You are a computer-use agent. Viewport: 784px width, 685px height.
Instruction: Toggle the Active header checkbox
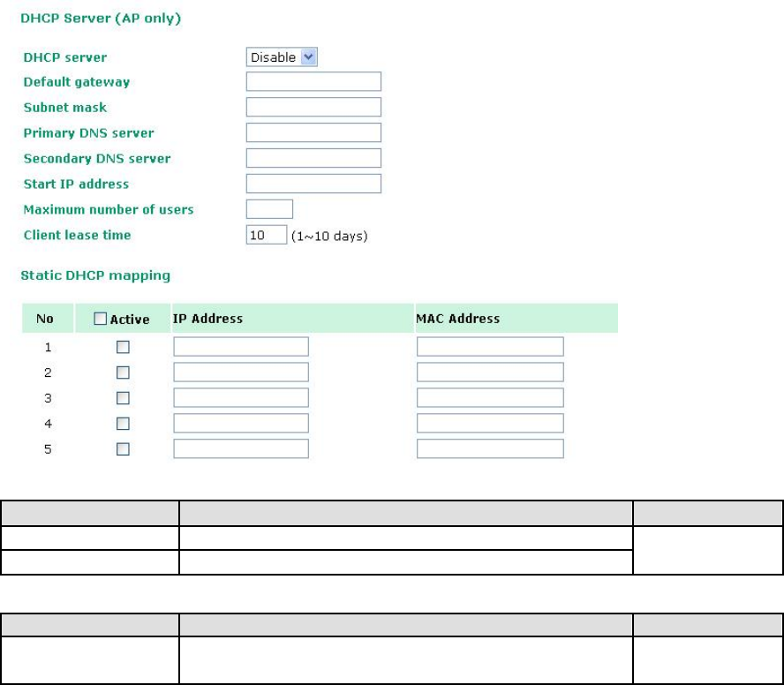pyautogui.click(x=100, y=319)
